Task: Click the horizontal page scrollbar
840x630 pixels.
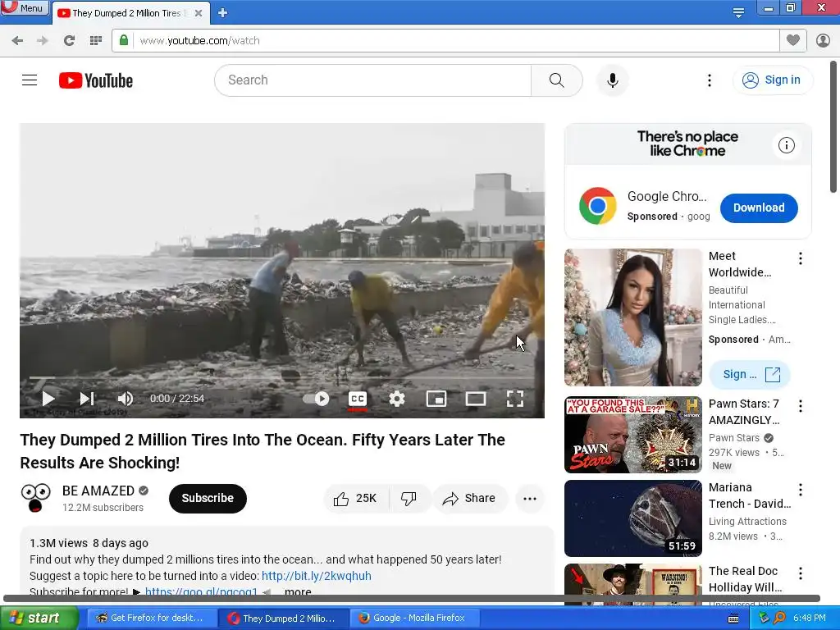Action: [x=412, y=598]
